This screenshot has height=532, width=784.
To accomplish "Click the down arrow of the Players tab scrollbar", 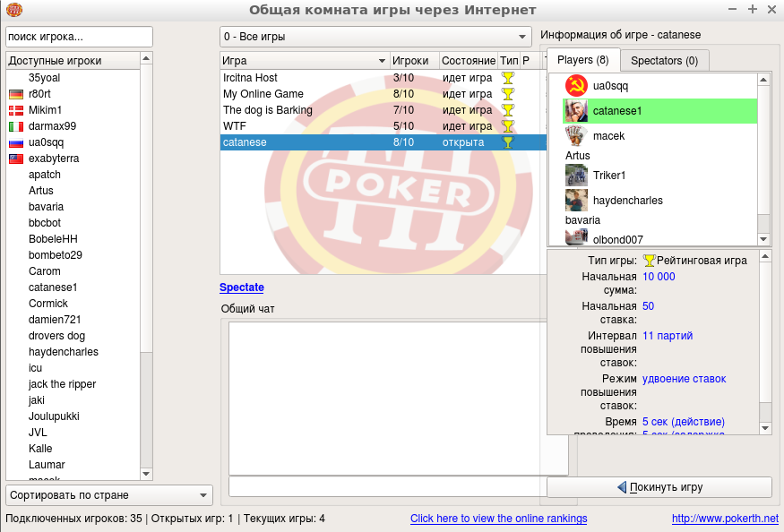I will pos(763,239).
